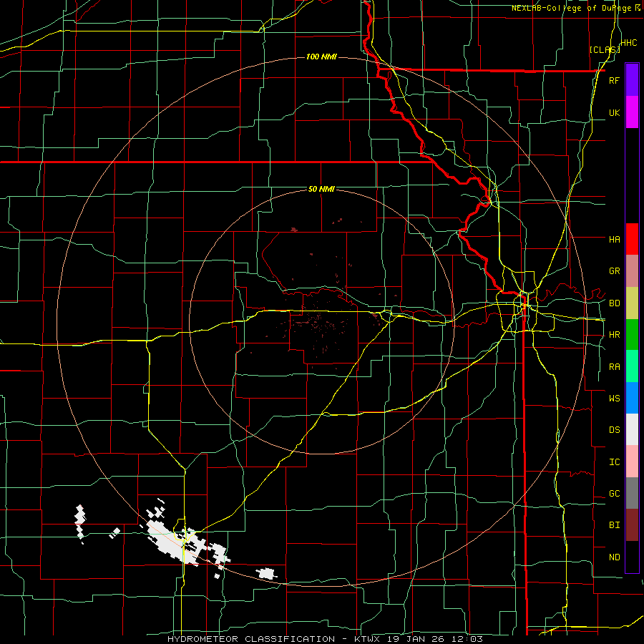Click the 'GR' legend label
This screenshot has height=644, width=644.
[x=614, y=271]
